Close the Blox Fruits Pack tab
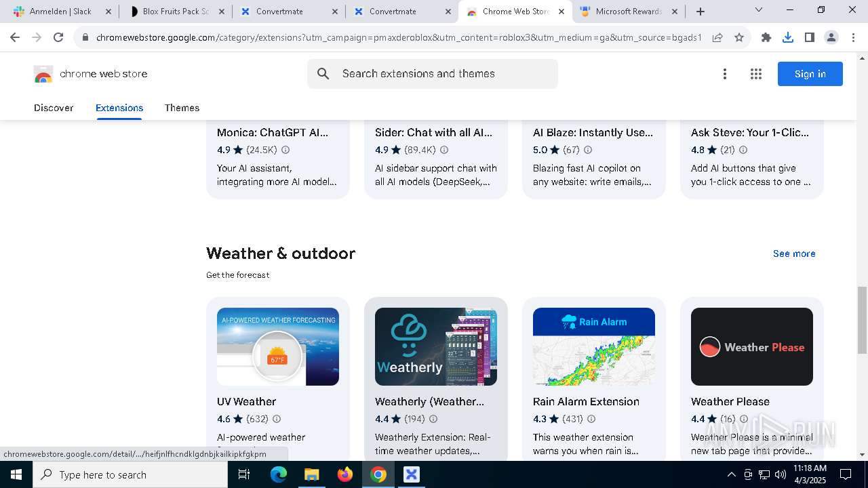868x488 pixels. 221,12
